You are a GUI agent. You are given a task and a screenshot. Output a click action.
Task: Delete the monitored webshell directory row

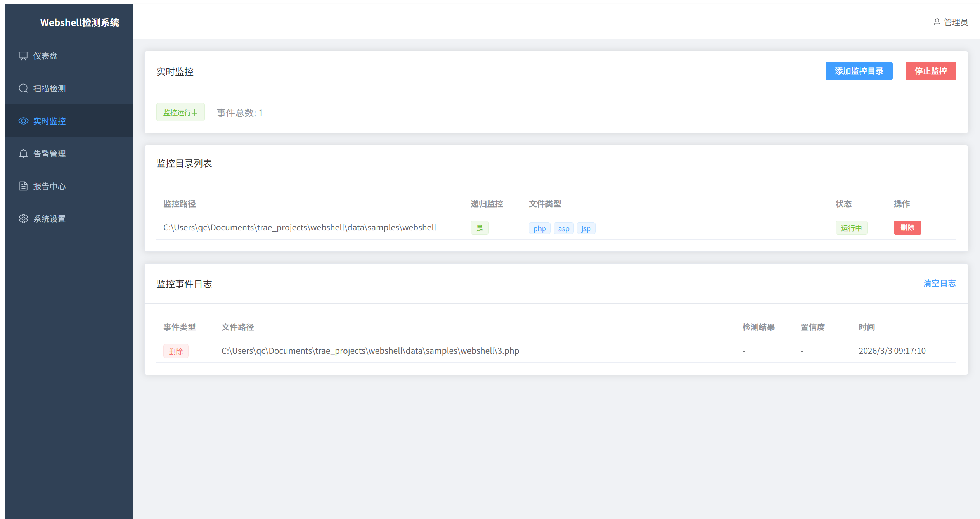point(907,228)
